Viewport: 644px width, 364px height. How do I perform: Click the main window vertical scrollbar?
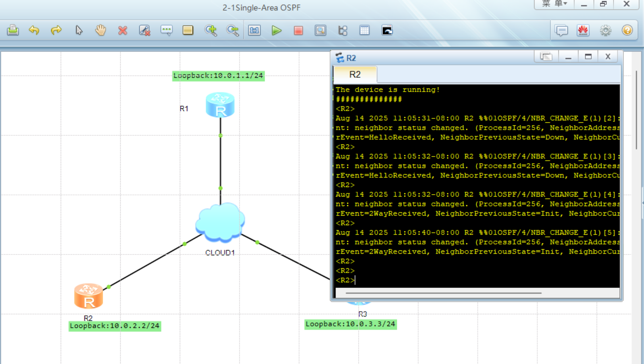[x=637, y=110]
